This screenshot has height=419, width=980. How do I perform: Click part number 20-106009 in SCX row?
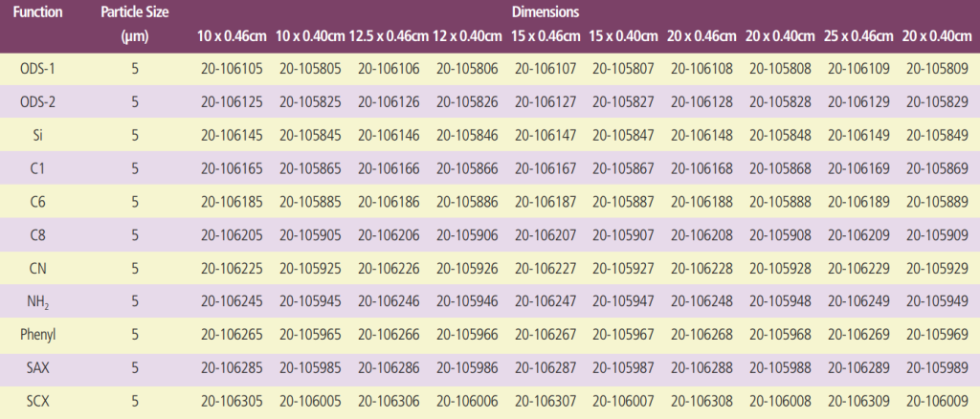click(x=935, y=400)
